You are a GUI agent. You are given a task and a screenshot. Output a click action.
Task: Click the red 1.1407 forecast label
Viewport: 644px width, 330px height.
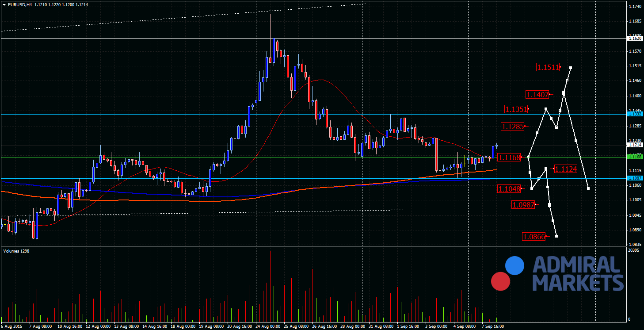(x=537, y=94)
